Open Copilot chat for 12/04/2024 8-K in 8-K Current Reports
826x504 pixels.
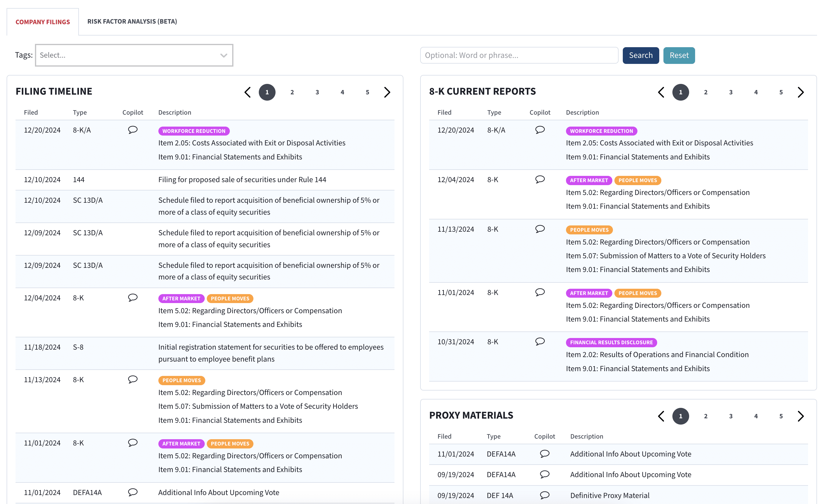pos(540,179)
